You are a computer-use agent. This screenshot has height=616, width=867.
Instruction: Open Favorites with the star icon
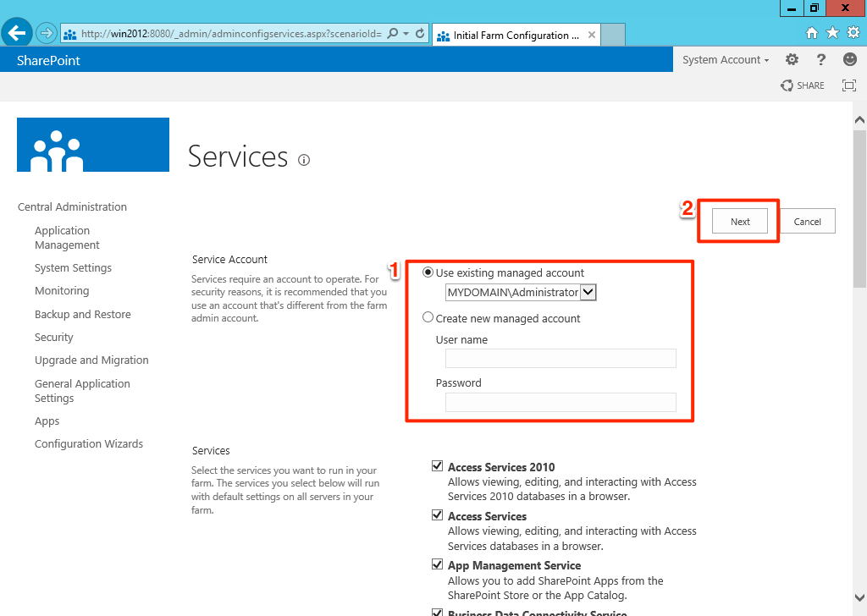point(833,33)
